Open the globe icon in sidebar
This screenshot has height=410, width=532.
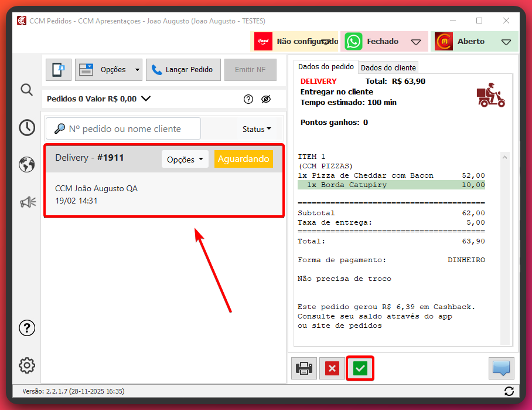(26, 165)
